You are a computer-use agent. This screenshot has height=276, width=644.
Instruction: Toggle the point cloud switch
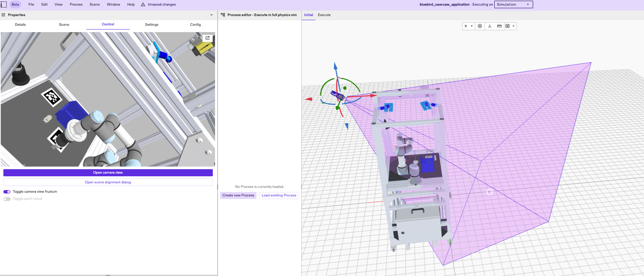tap(7, 199)
